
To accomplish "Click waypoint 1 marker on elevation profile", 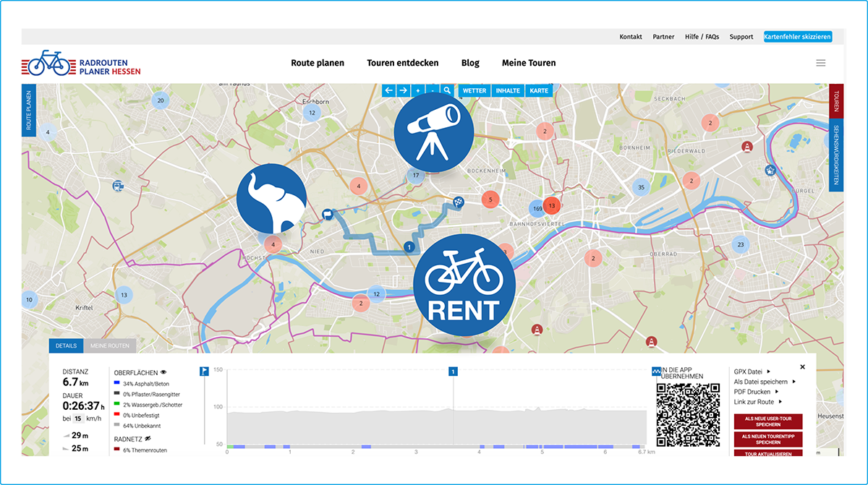I will point(453,372).
